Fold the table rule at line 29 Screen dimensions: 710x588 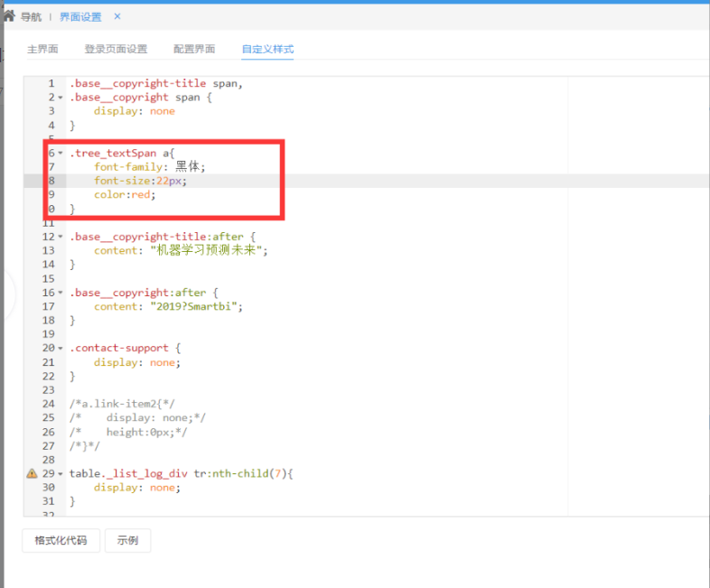tap(61, 474)
